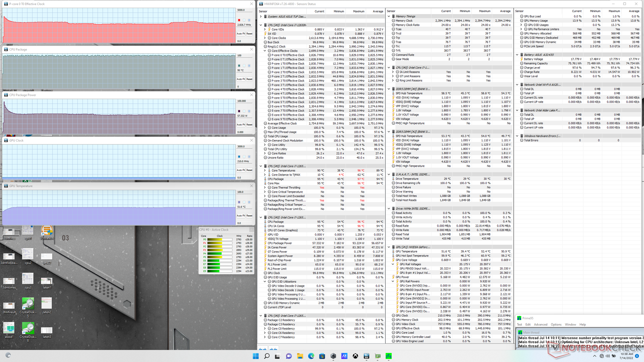Click Reset in the GPU Temperature graph
Image resolution: width=644 pixels, height=362 pixels.
click(250, 216)
